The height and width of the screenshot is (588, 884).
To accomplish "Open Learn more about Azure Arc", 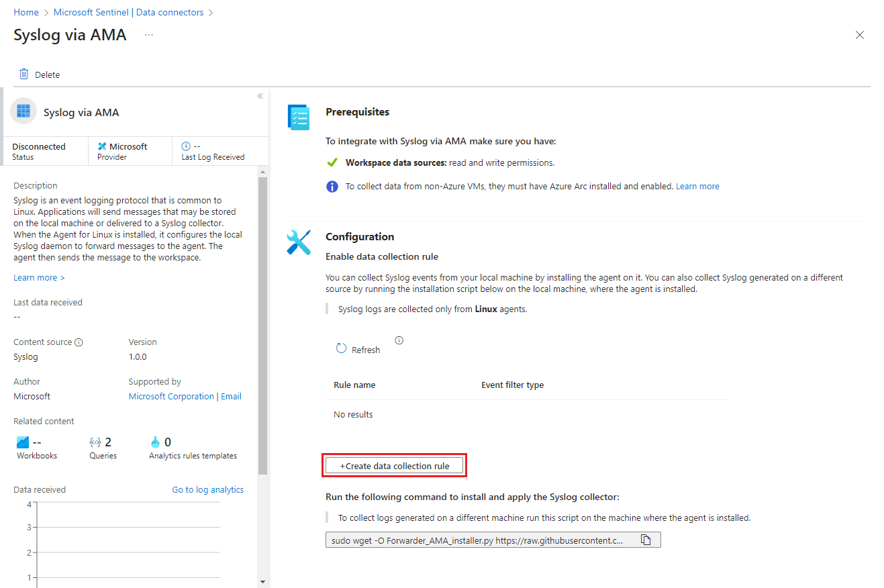I will point(697,186).
